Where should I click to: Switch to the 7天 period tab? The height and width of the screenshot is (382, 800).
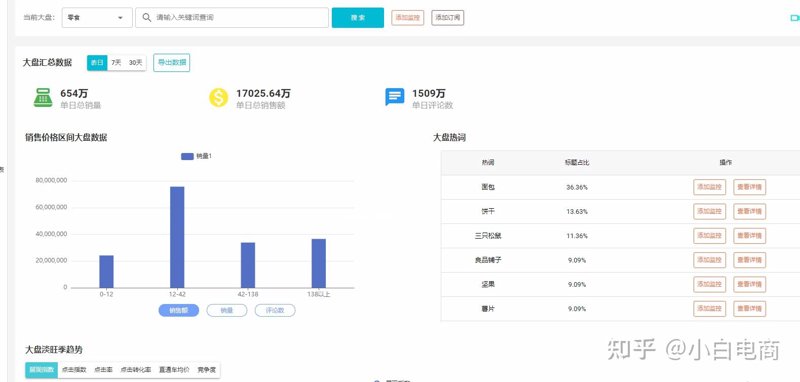(x=116, y=63)
